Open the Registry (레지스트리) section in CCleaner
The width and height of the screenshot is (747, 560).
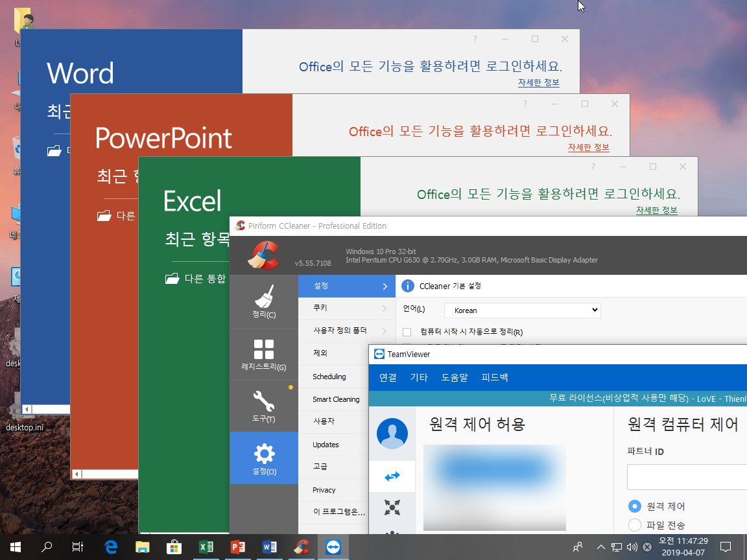[264, 355]
